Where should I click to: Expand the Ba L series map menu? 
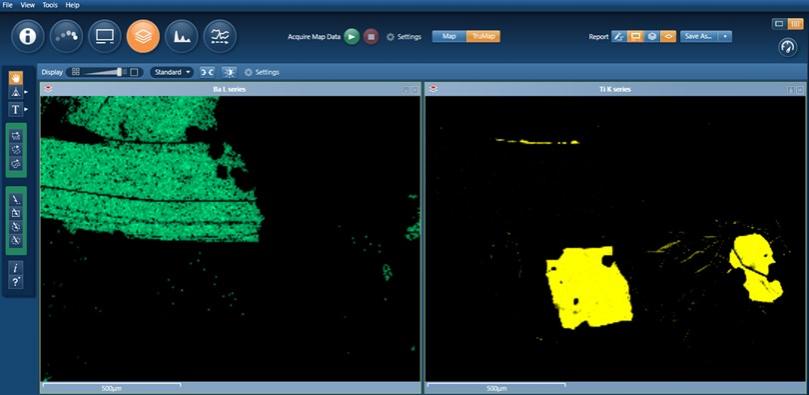(47, 89)
